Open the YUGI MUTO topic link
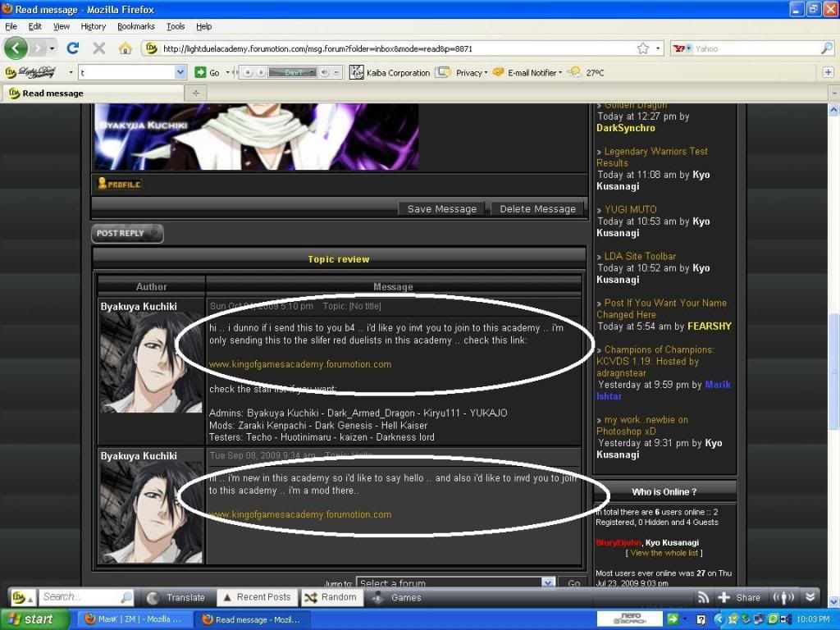The height and width of the screenshot is (630, 840). [x=630, y=209]
